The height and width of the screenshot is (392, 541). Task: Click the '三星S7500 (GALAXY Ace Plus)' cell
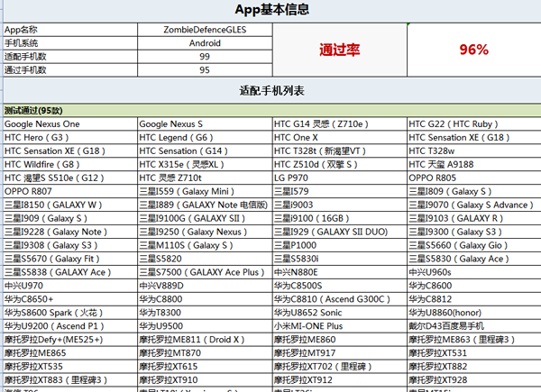coord(205,272)
